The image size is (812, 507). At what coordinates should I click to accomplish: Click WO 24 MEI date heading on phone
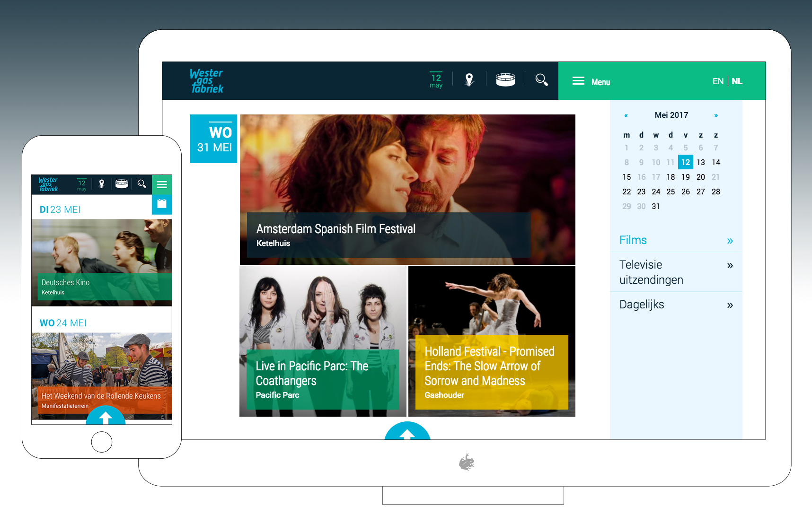coord(63,323)
